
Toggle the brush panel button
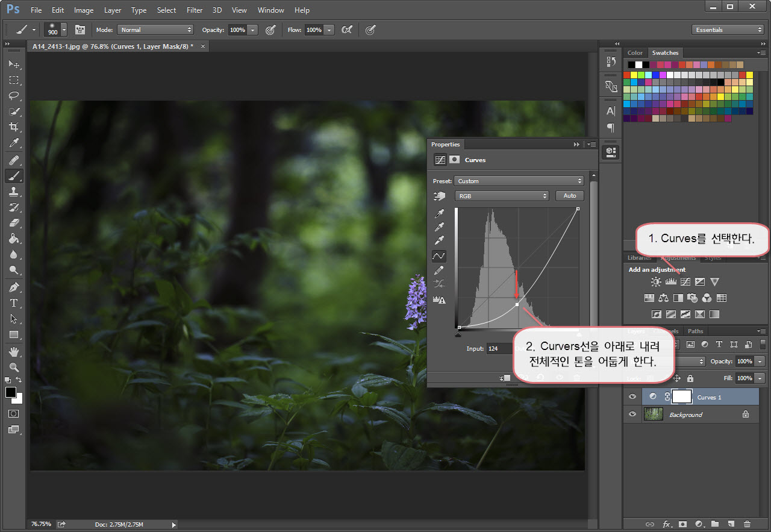[x=80, y=30]
